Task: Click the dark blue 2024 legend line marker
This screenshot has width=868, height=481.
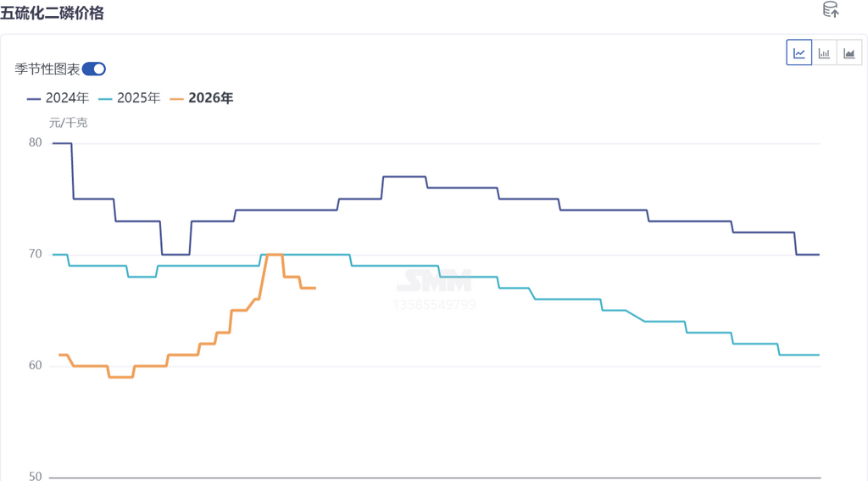Action: [x=34, y=99]
